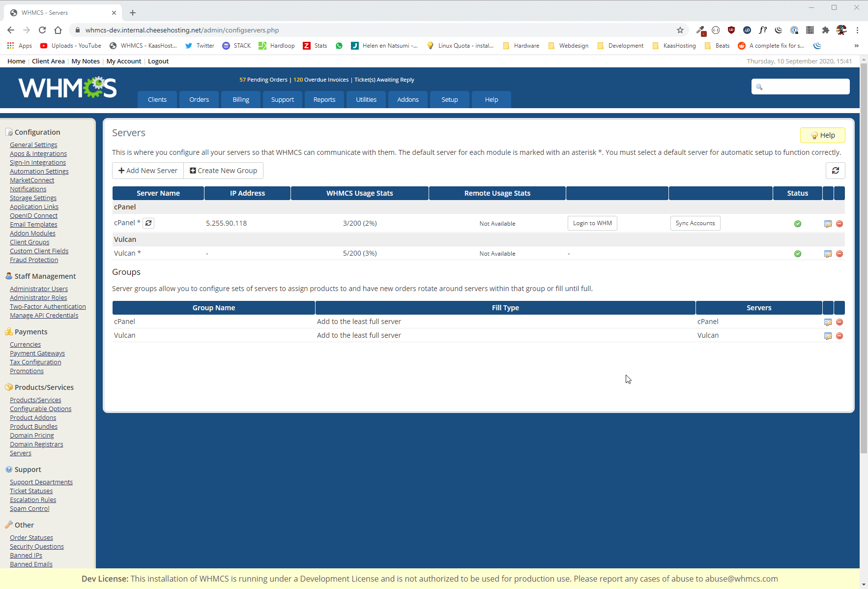
Task: Edit the Vulcan server entry
Action: 828,254
